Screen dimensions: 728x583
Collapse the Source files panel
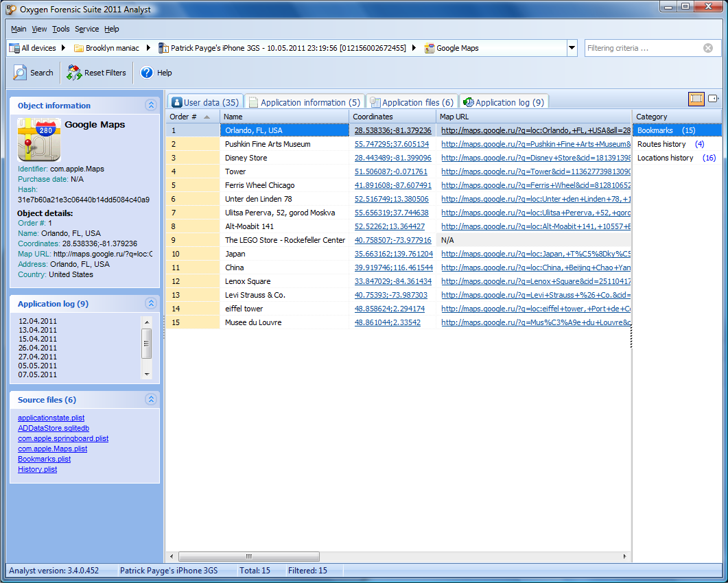click(x=150, y=400)
